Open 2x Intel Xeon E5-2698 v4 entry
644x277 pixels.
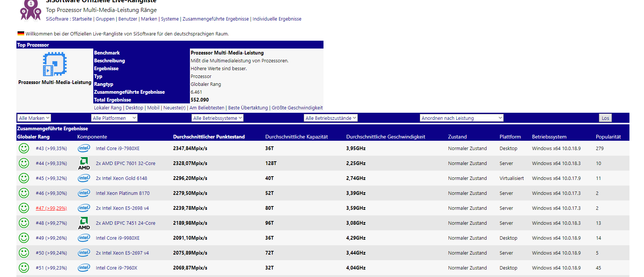point(122,208)
